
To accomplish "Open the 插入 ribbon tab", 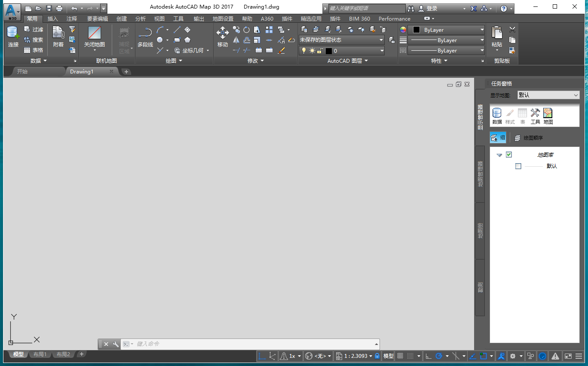I will (52, 19).
